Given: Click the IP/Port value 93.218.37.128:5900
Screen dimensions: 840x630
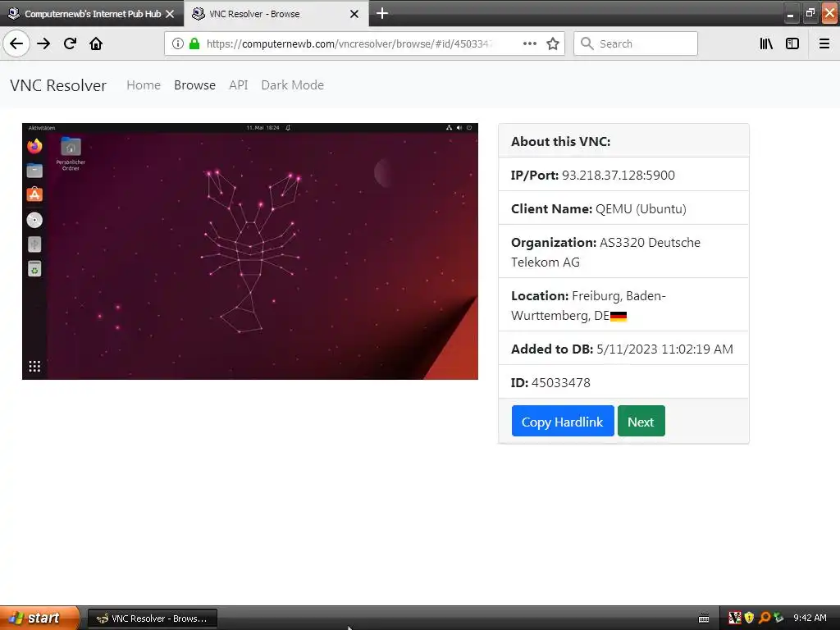Looking at the screenshot, I should 619,176.
